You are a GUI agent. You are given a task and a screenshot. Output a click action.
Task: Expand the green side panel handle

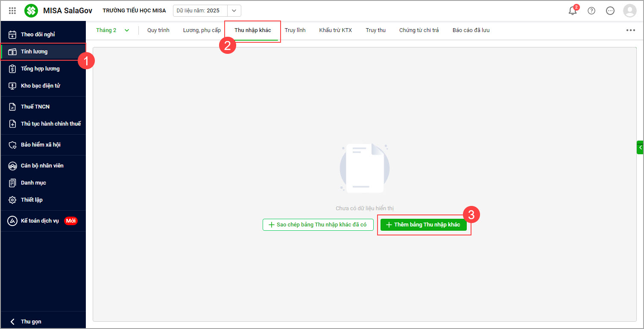pyautogui.click(x=640, y=147)
